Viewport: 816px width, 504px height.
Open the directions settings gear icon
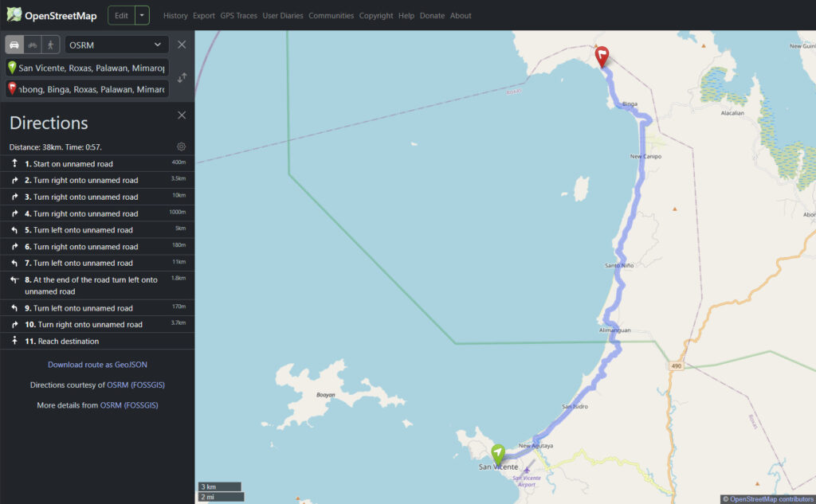pos(182,147)
